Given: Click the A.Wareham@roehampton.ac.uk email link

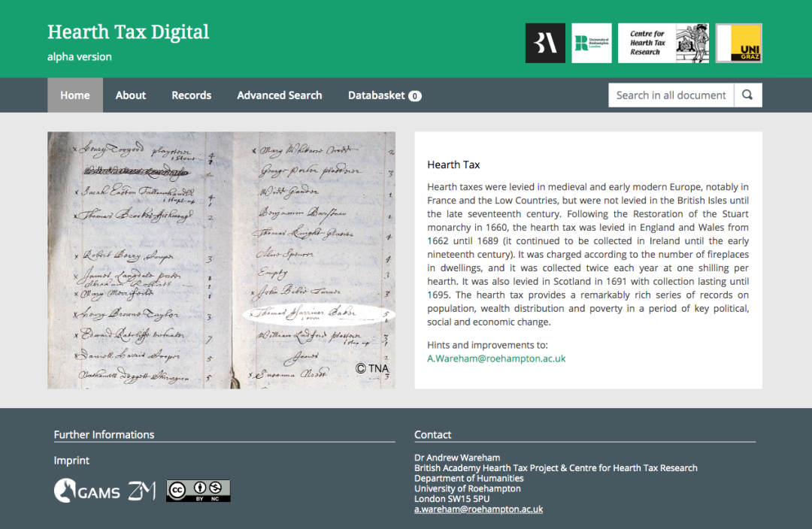Looking at the screenshot, I should coord(496,358).
